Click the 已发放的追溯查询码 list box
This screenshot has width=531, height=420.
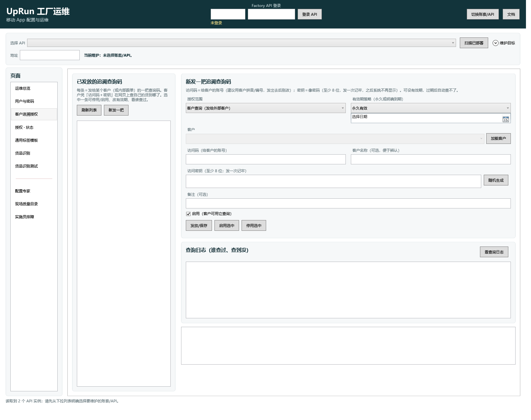124,253
